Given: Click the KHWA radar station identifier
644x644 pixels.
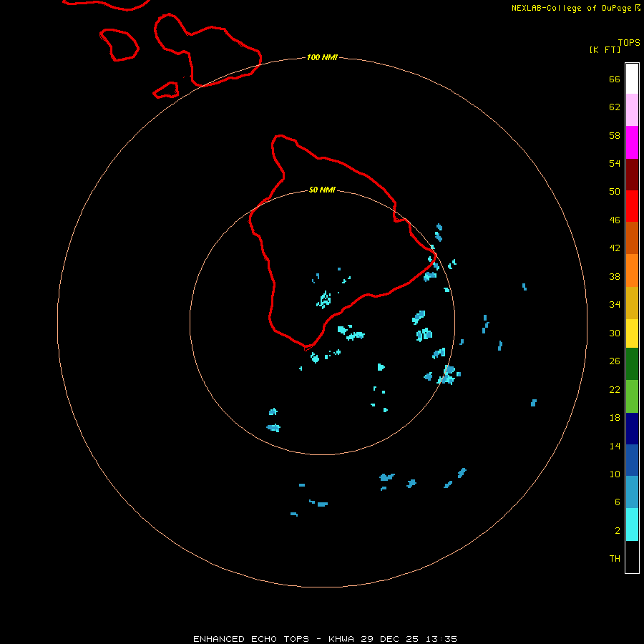Looking at the screenshot, I should click(x=341, y=639).
